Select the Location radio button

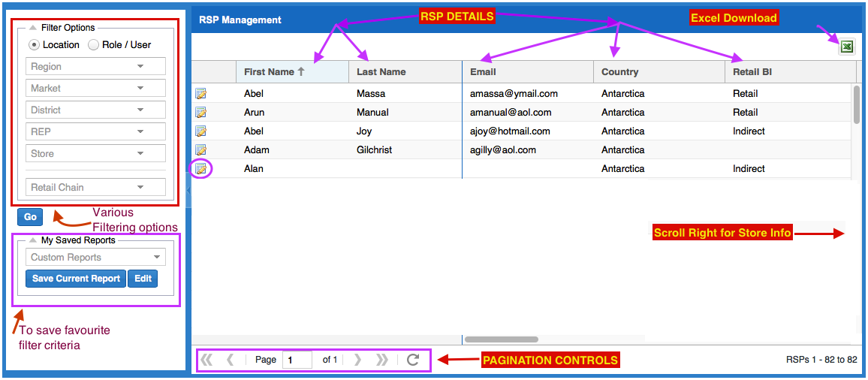[34, 45]
